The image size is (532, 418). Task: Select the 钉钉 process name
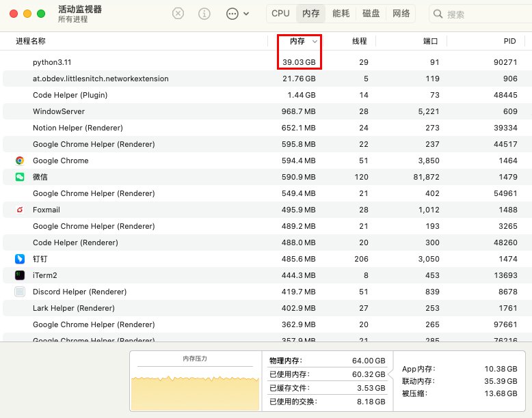click(40, 259)
